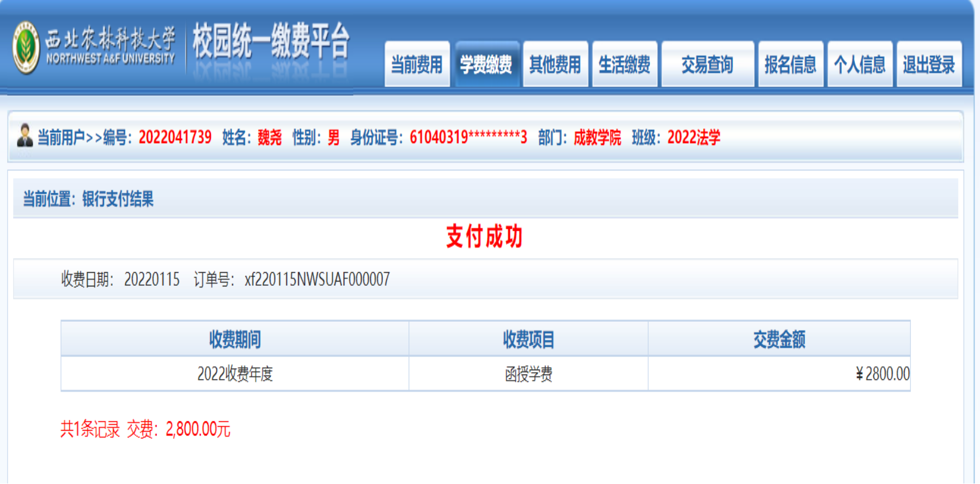Go to the 生活缴费 tab
The height and width of the screenshot is (484, 980).
(624, 65)
